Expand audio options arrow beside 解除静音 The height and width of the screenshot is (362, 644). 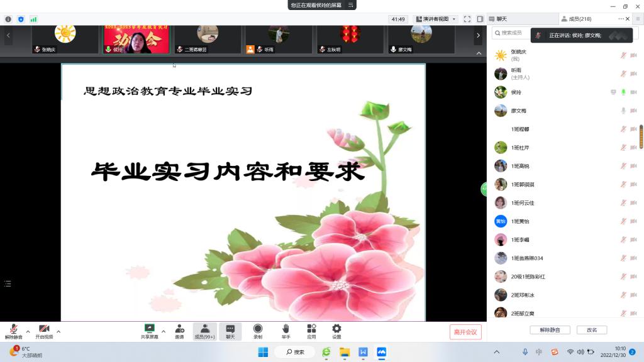coord(28,331)
